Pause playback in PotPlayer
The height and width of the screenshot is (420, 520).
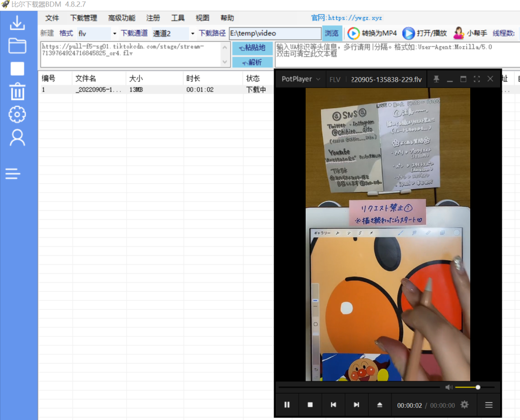[287, 404]
